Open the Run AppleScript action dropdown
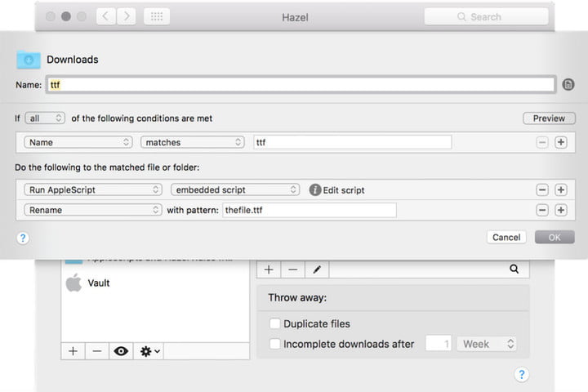 pyautogui.click(x=93, y=189)
